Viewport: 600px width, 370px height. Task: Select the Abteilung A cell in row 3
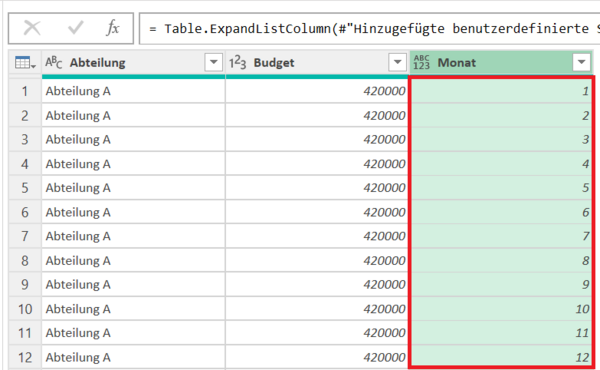point(133,139)
